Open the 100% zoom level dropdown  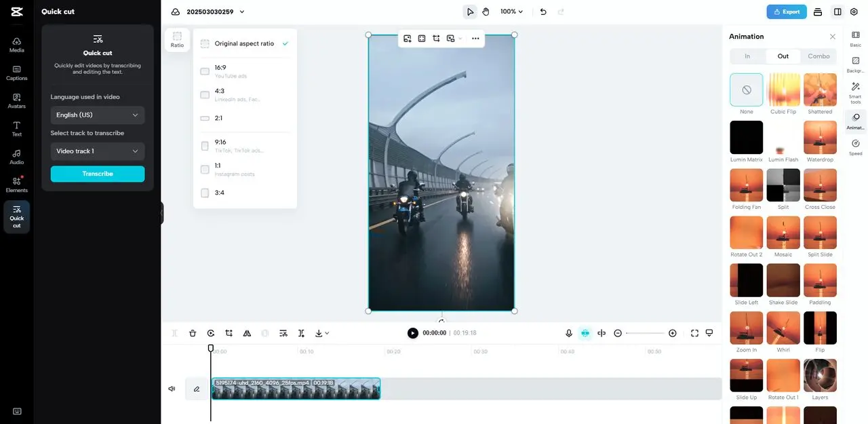click(512, 12)
